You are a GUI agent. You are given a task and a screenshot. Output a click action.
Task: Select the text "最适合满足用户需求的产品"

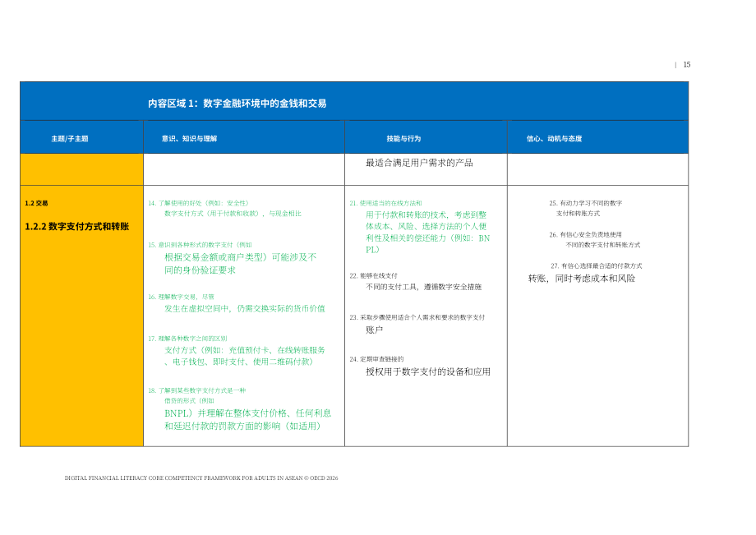(x=419, y=163)
